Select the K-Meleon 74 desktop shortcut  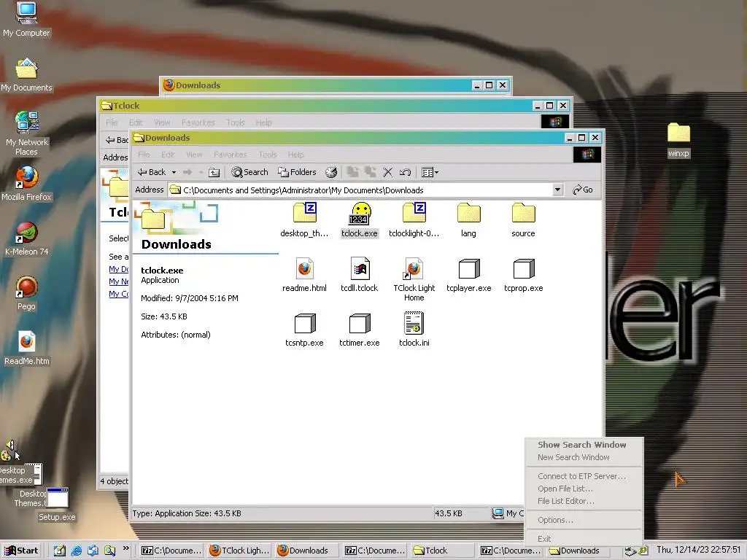click(x=26, y=238)
